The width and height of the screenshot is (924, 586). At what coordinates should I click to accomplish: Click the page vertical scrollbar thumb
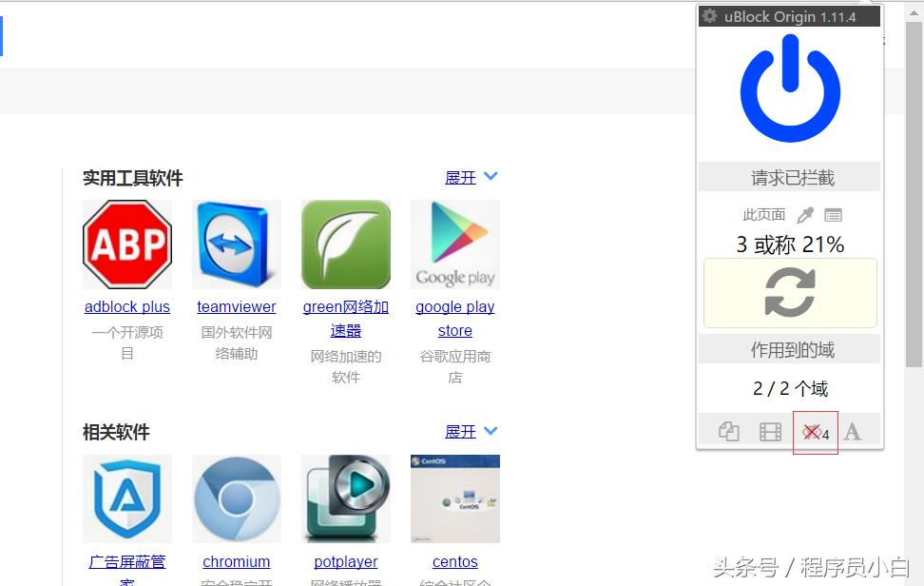[914, 195]
